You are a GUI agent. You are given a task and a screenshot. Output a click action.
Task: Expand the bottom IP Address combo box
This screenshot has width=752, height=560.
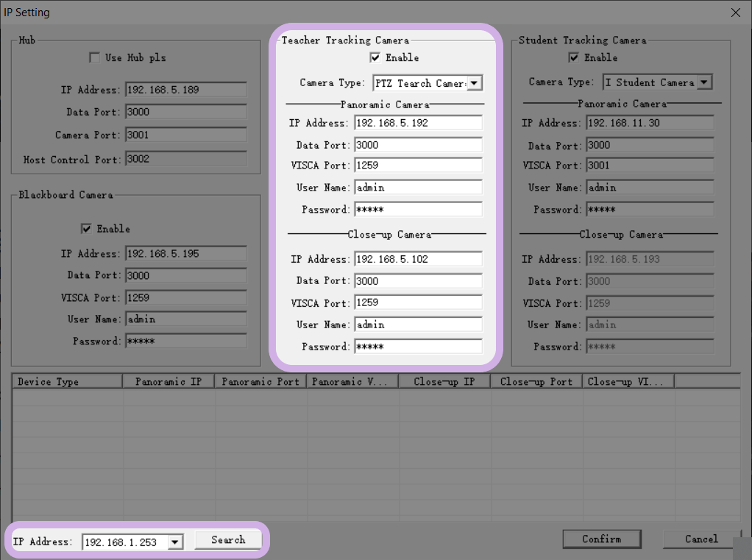[x=175, y=542]
